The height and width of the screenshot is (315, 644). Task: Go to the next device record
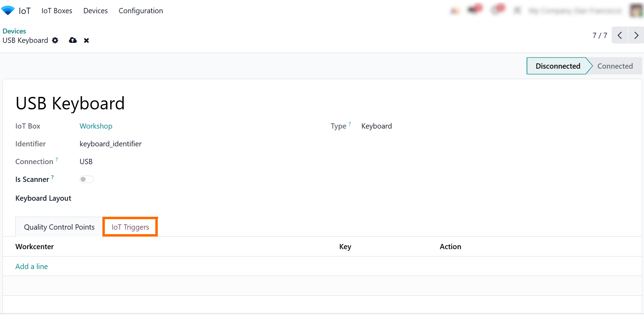[x=636, y=35]
